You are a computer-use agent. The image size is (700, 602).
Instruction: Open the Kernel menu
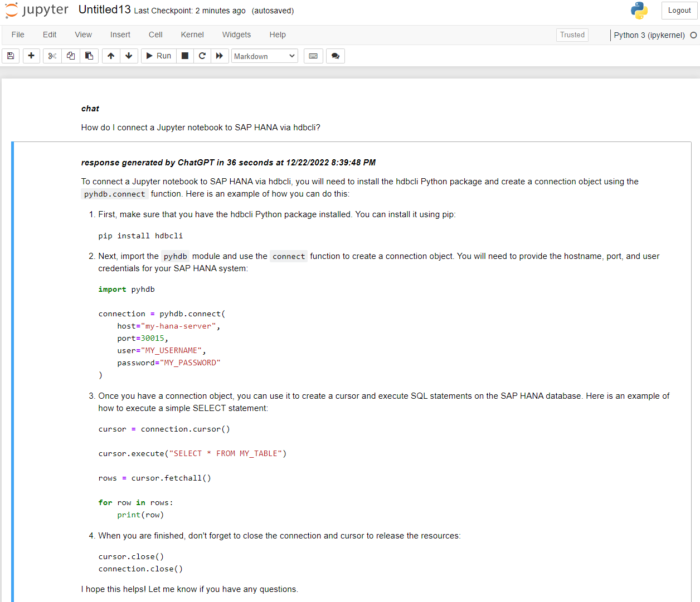192,35
